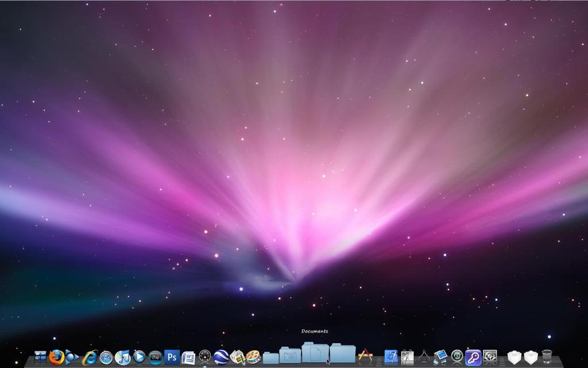
Task: Click the blue orb with arrows icon
Action: [72, 356]
